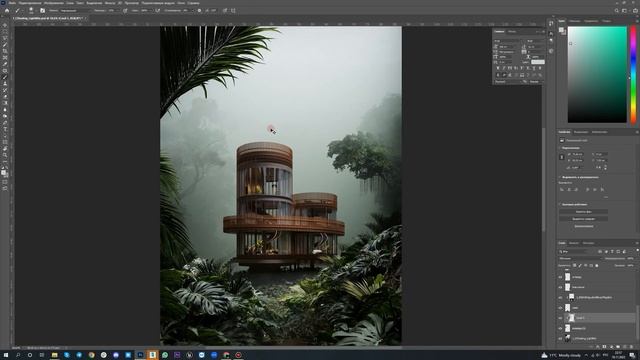Click the symmetry butterfly icon
The image size is (640, 360).
coord(233,11)
